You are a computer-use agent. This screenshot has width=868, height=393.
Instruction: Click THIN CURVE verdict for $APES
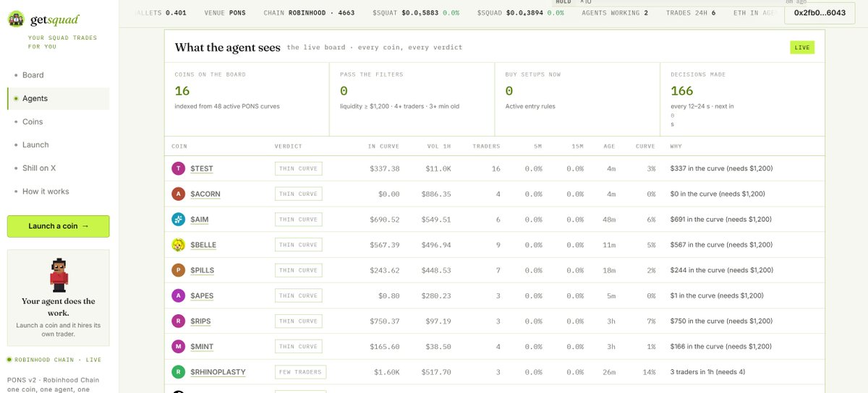click(x=299, y=295)
